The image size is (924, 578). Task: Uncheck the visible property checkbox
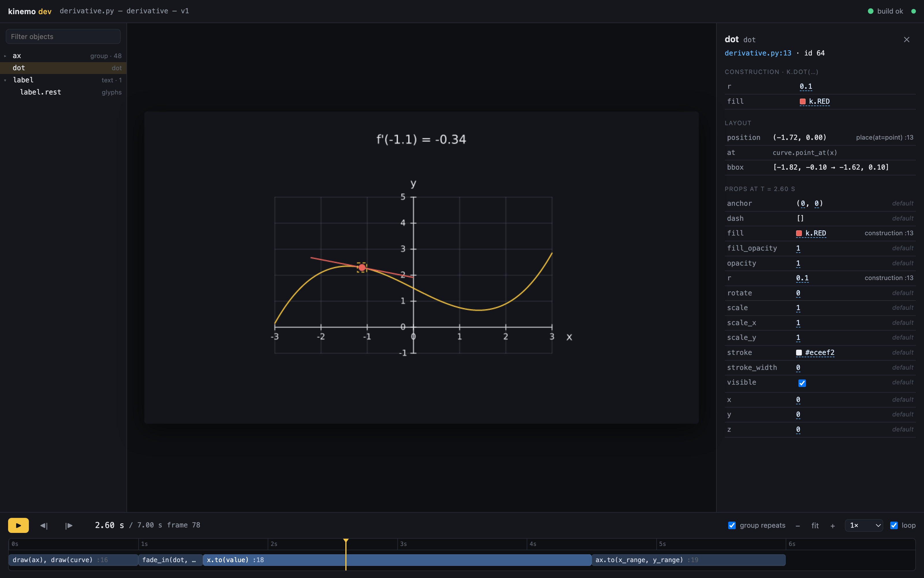pyautogui.click(x=802, y=383)
